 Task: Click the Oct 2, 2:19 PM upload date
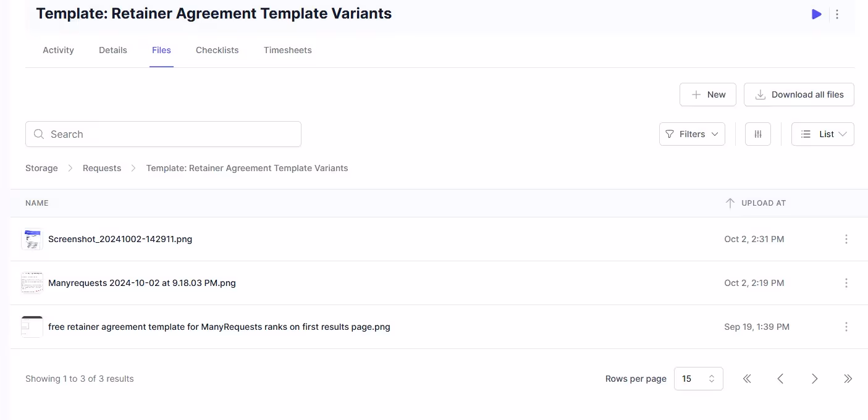(754, 283)
